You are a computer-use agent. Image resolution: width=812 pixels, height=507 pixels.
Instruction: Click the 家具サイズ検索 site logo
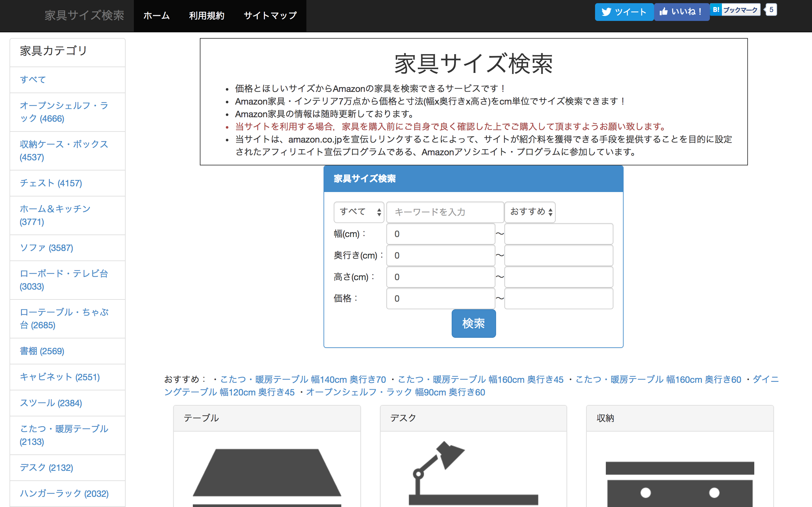click(85, 15)
